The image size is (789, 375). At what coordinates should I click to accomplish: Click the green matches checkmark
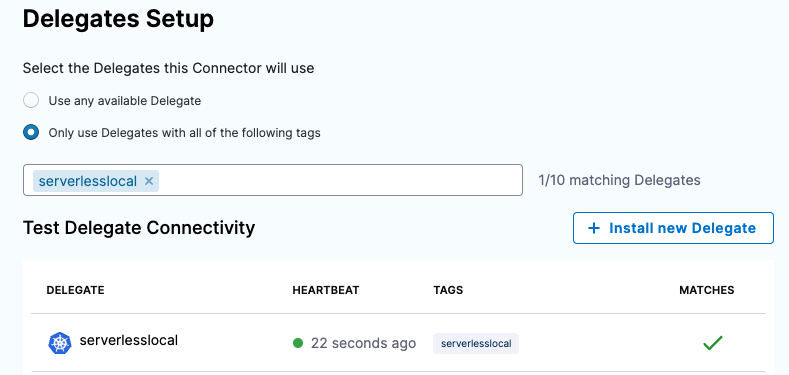(x=713, y=343)
